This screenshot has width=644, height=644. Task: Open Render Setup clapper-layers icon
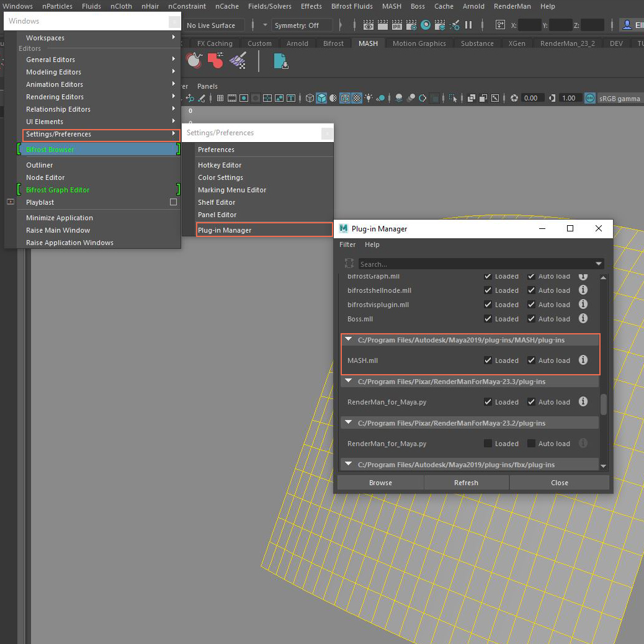[x=439, y=25]
